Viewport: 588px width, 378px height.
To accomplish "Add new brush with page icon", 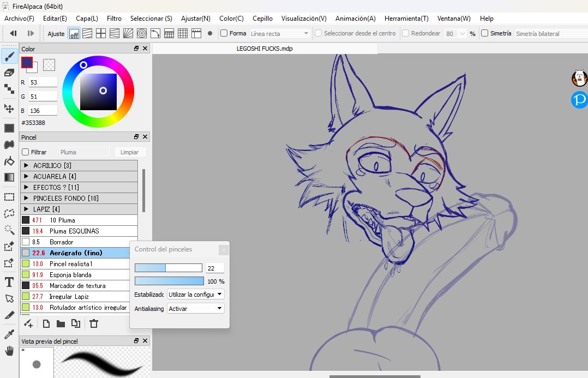I will coord(46,323).
